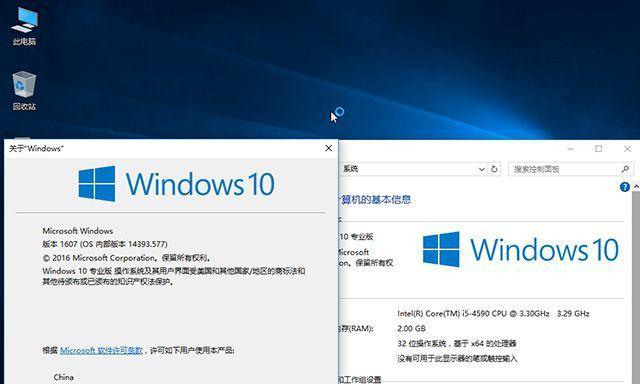This screenshot has height=384, width=640.
Task: Click the China licensee text in About dialog
Action: point(64,377)
